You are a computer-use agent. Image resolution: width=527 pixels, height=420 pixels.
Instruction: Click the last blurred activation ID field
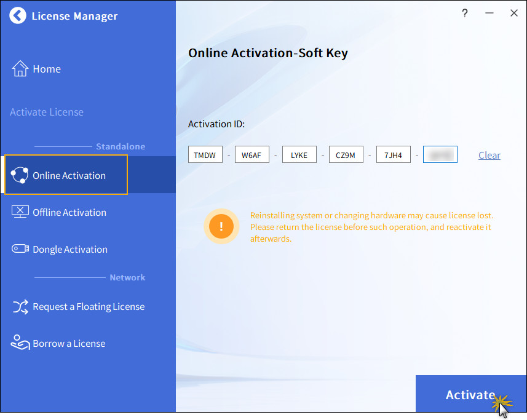coord(440,155)
